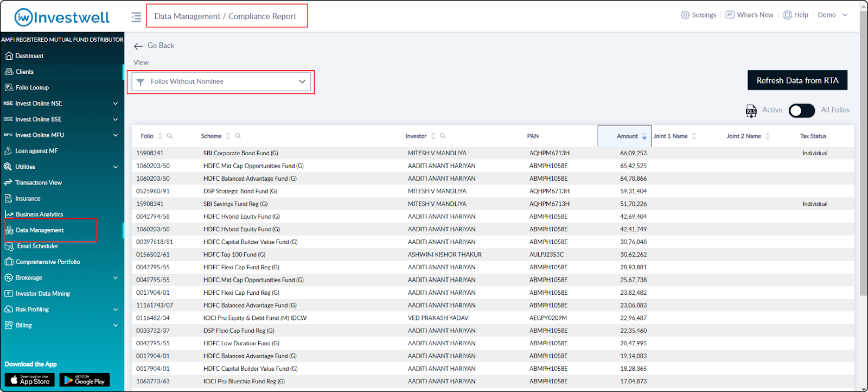This screenshot has width=868, height=392.
Task: Expand the Brokerage submenu chevron
Action: [116, 278]
